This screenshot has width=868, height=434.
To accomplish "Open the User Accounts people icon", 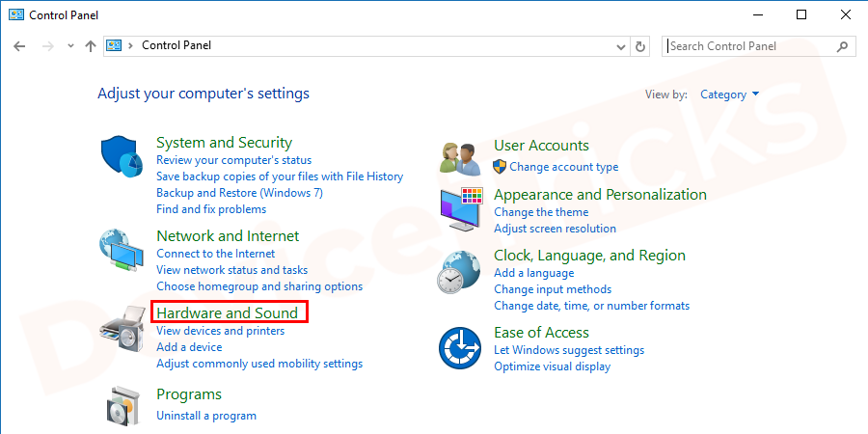I will pos(460,157).
